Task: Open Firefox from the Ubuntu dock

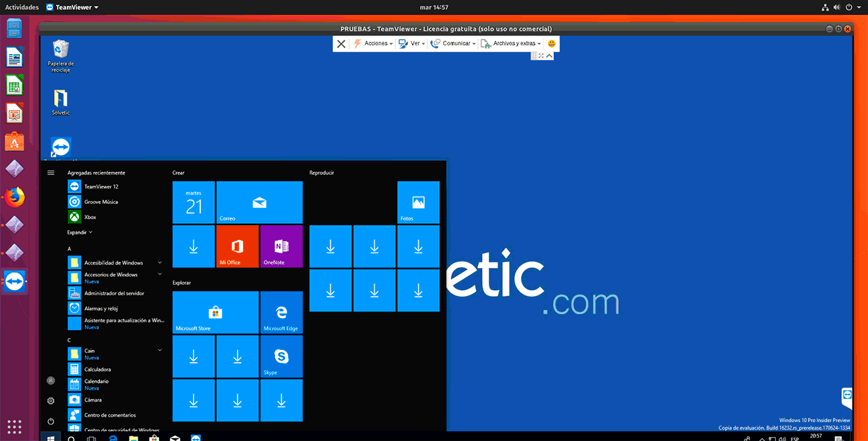Action: pos(15,196)
